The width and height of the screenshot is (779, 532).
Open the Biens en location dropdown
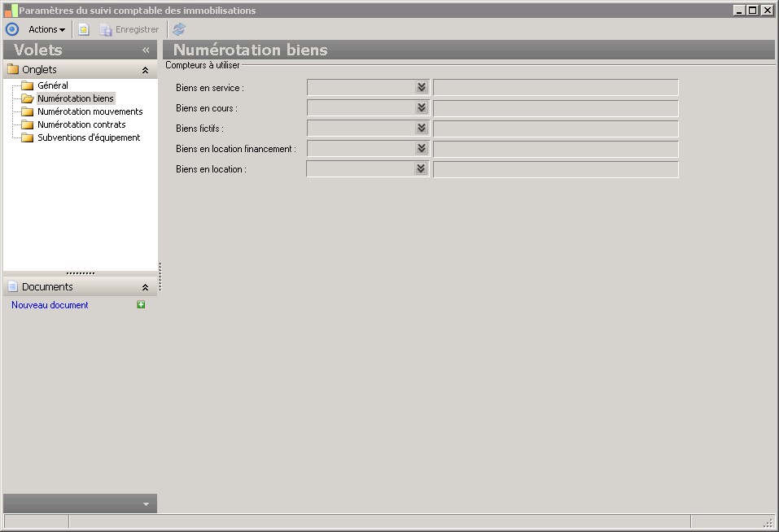pos(421,168)
